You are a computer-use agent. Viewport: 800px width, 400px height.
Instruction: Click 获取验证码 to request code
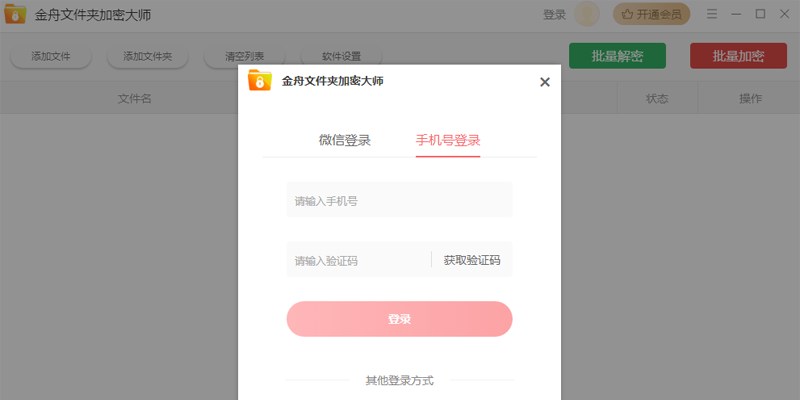[472, 260]
